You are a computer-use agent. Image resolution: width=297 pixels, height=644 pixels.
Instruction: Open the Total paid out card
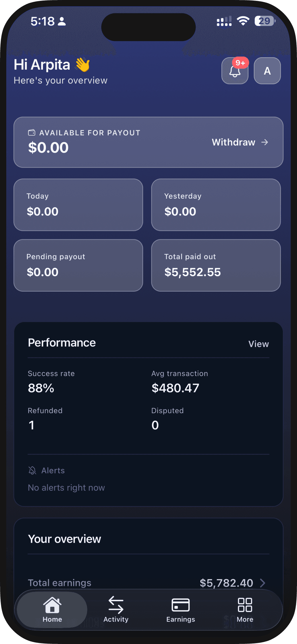point(216,265)
